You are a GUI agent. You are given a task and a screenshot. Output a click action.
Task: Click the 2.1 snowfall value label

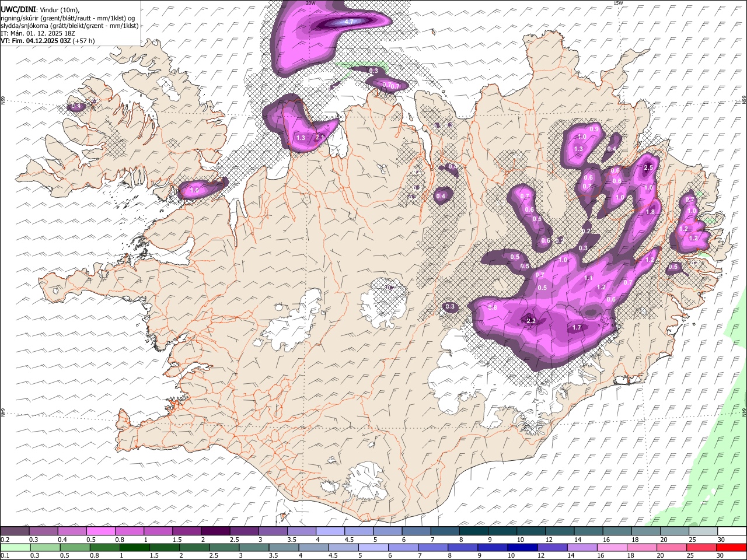click(319, 138)
